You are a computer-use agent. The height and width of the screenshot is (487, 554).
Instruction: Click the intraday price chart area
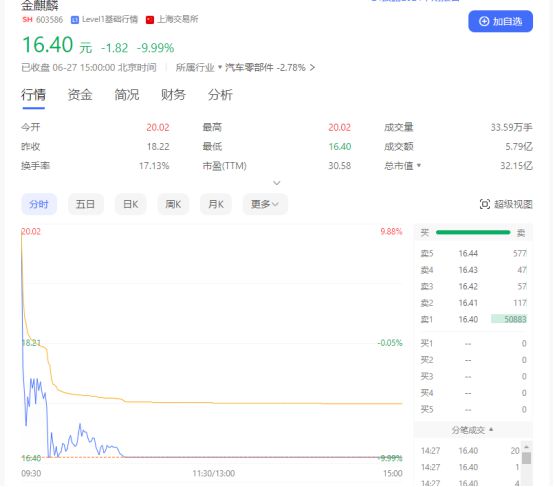coord(212,345)
